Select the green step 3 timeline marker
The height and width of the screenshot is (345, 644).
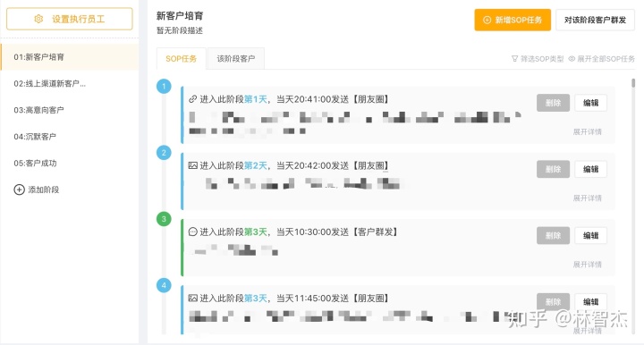tap(164, 219)
